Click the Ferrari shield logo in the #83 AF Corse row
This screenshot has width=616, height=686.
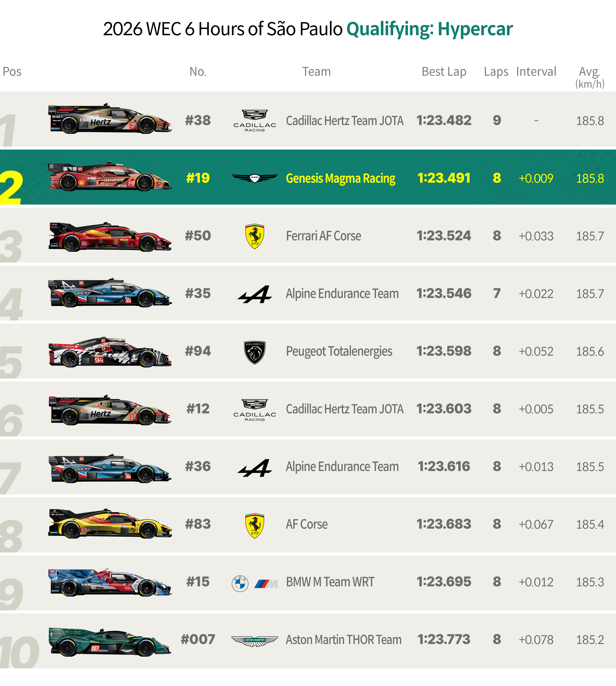tap(255, 525)
